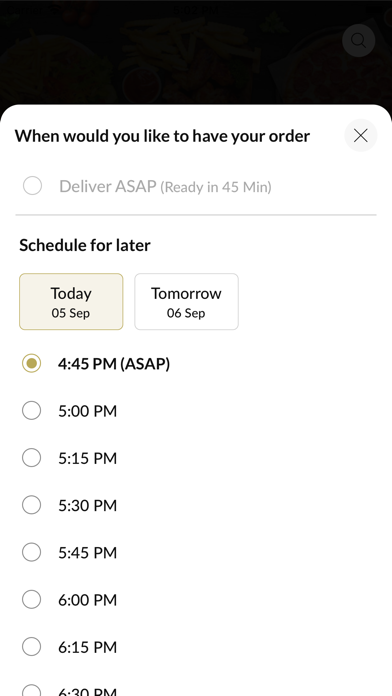Screen dimensions: 392x696
Task: Click the 4:45 PM (ASAP) label
Action: point(114,364)
